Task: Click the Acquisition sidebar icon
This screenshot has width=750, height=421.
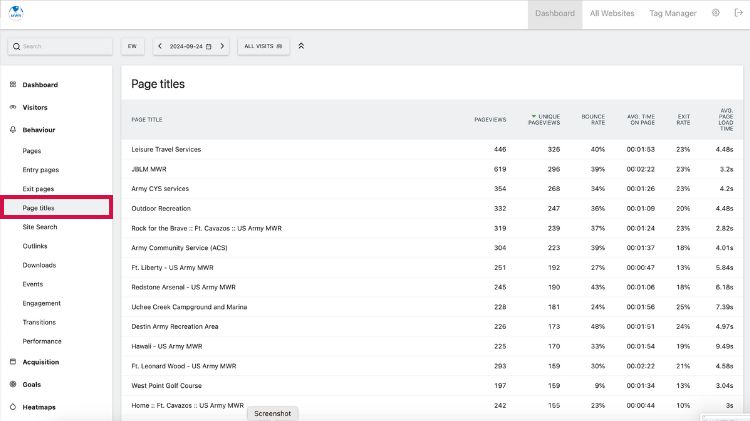Action: (x=13, y=362)
